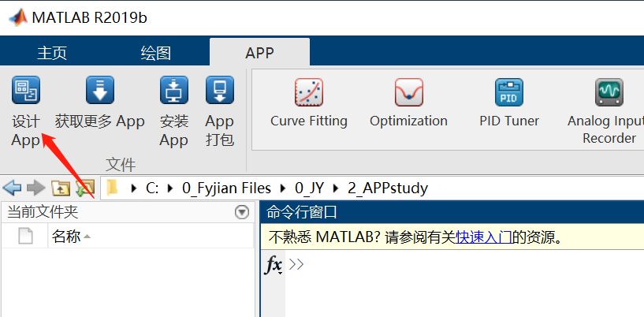This screenshot has height=317, width=644.
Task: Click the fx function browser icon
Action: point(273,265)
